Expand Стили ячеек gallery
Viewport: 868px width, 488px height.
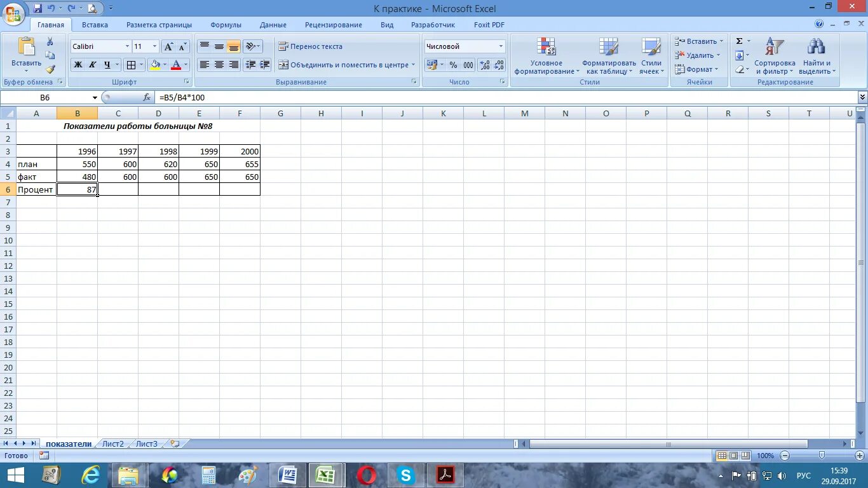pos(651,56)
